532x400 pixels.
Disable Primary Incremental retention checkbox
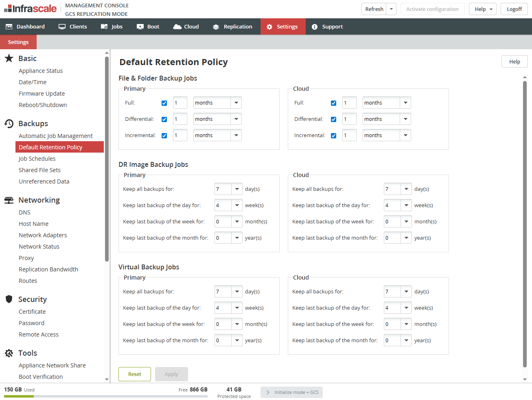click(x=164, y=136)
